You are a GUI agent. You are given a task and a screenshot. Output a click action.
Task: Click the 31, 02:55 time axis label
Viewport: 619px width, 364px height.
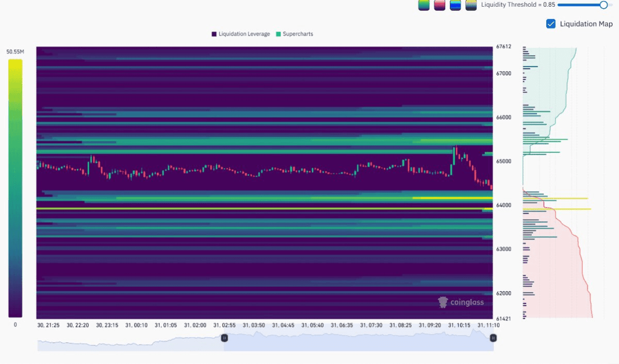[224, 325]
